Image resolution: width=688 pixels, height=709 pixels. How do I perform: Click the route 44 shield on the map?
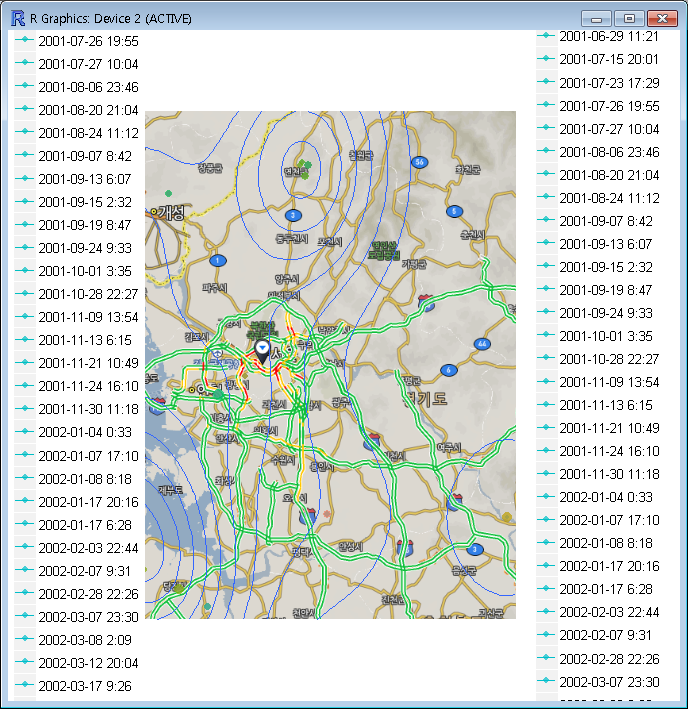(482, 344)
